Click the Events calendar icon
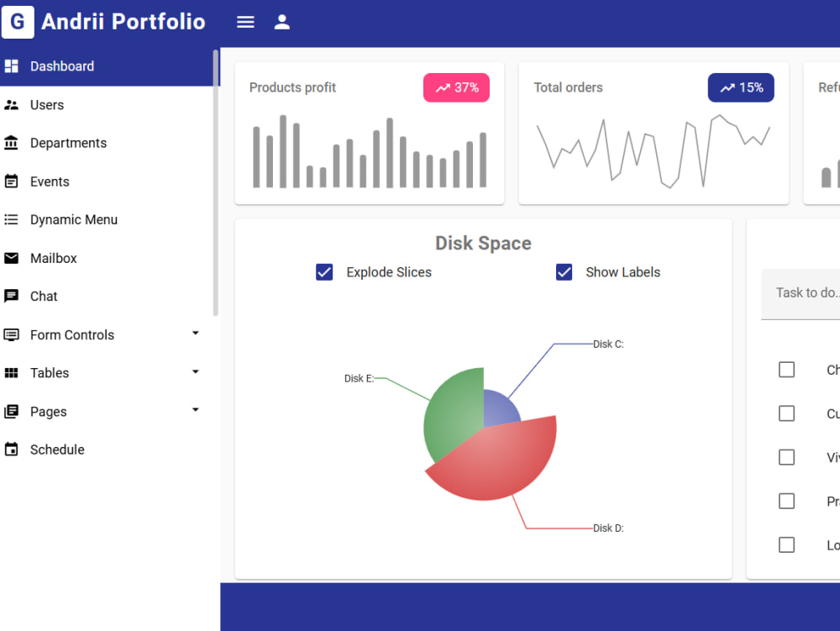The width and height of the screenshot is (840, 631). 11,181
